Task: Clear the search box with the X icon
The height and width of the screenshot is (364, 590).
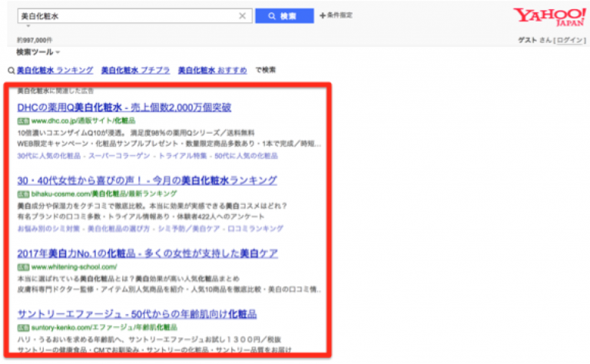Action: point(242,16)
